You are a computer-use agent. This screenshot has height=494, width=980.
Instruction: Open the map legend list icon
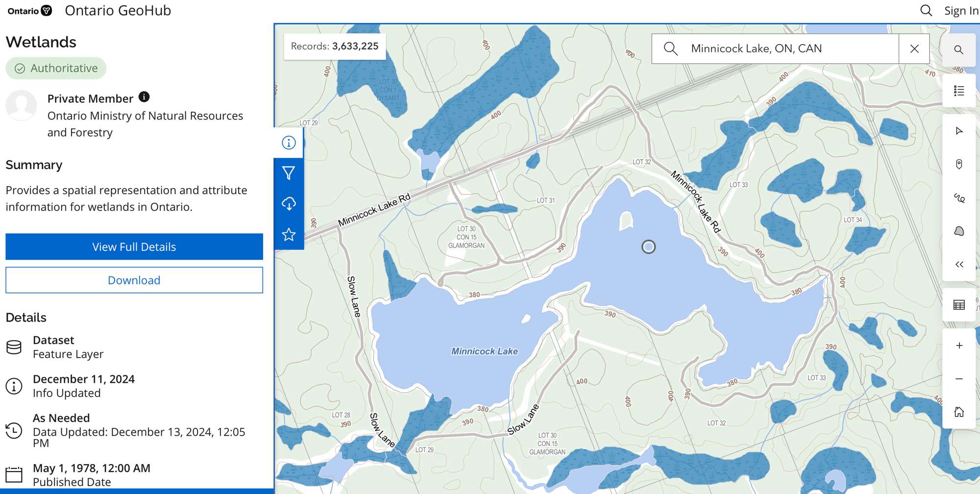tap(959, 91)
